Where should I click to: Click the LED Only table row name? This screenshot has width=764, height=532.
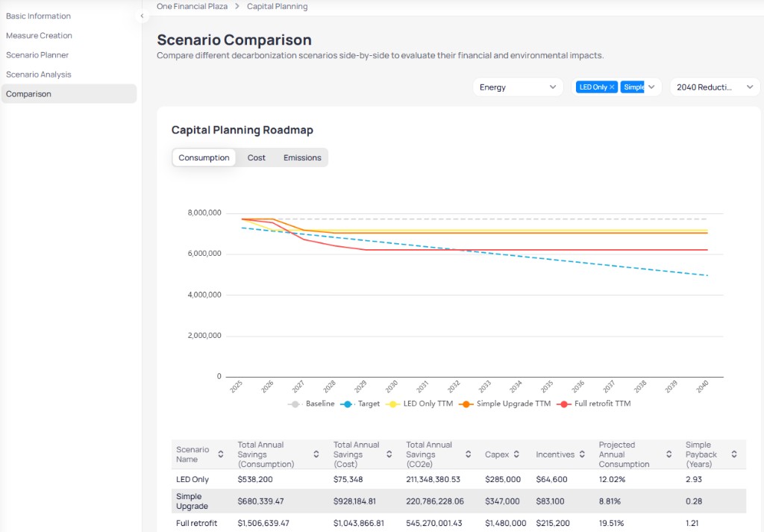[x=192, y=479]
